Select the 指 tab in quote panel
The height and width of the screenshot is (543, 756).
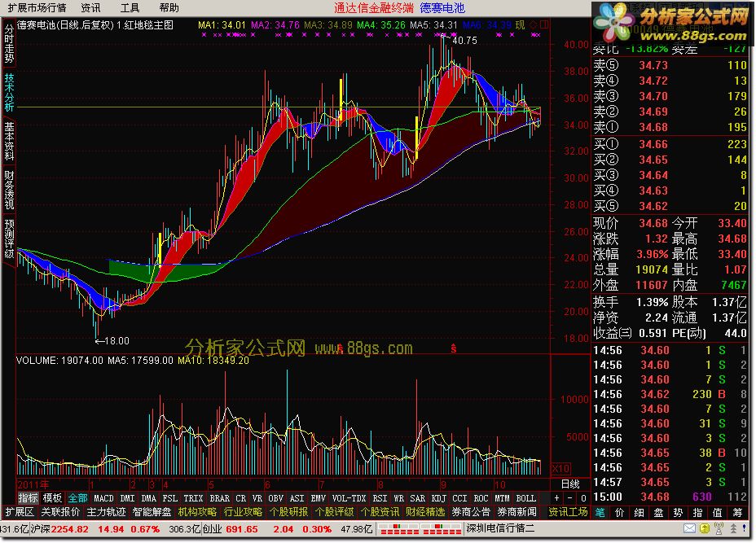(x=697, y=513)
